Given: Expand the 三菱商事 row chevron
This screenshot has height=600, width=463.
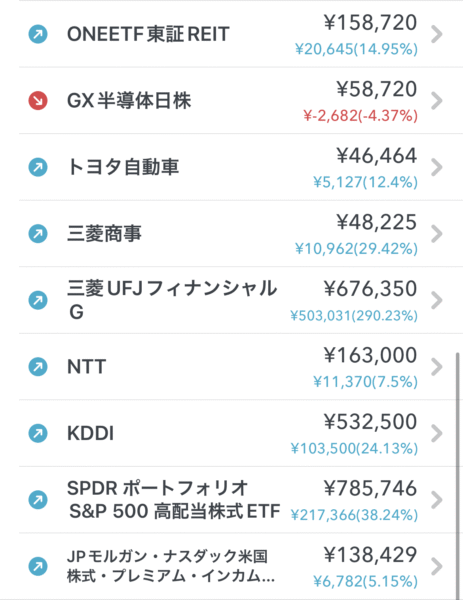Looking at the screenshot, I should pyautogui.click(x=437, y=234).
